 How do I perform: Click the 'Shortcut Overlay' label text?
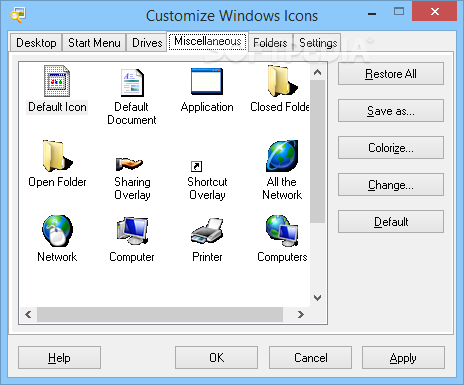point(207,188)
